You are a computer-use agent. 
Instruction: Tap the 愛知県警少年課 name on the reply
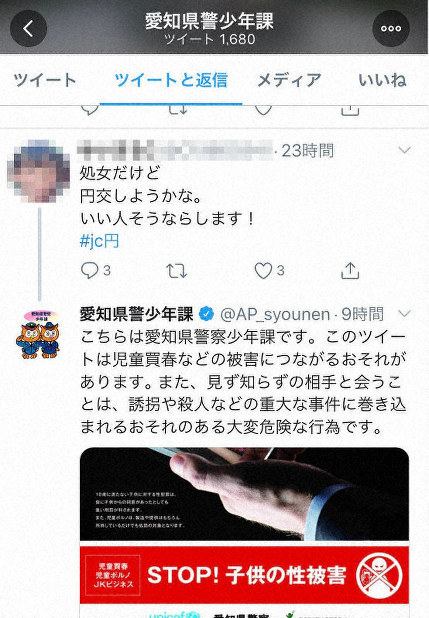point(136,314)
